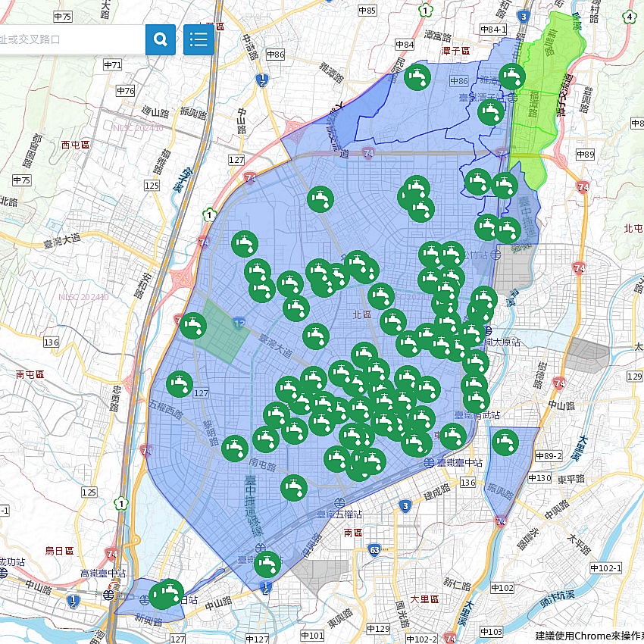Select southernmost faucet marker in the main blue area
Viewport: 644px width, 644px height.
pyautogui.click(x=267, y=564)
